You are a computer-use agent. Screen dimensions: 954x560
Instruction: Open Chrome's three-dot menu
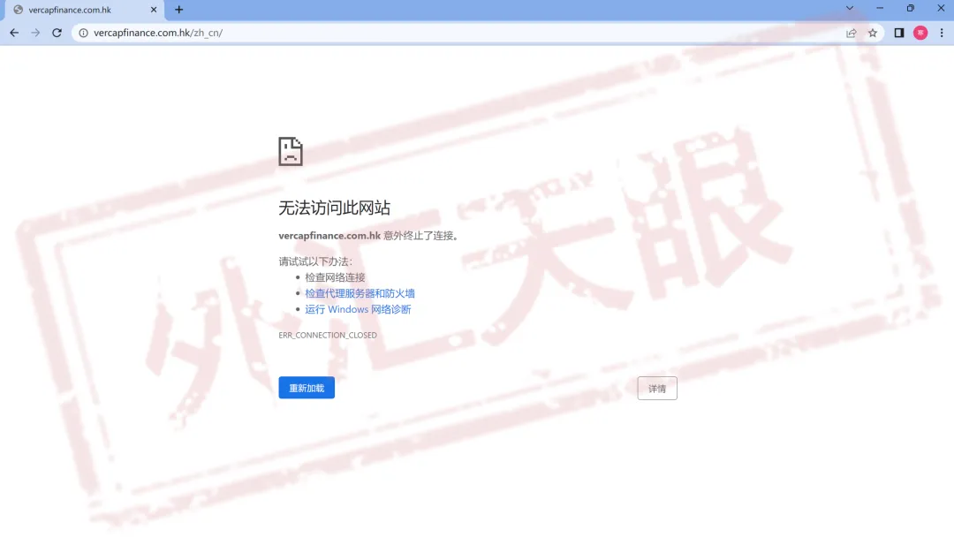[942, 33]
